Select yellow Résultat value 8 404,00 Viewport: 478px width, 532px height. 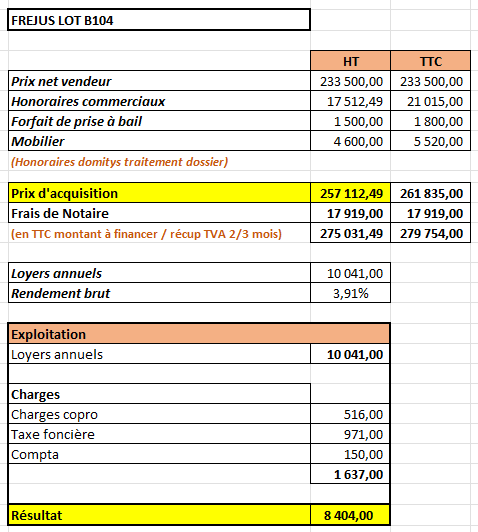click(x=350, y=515)
